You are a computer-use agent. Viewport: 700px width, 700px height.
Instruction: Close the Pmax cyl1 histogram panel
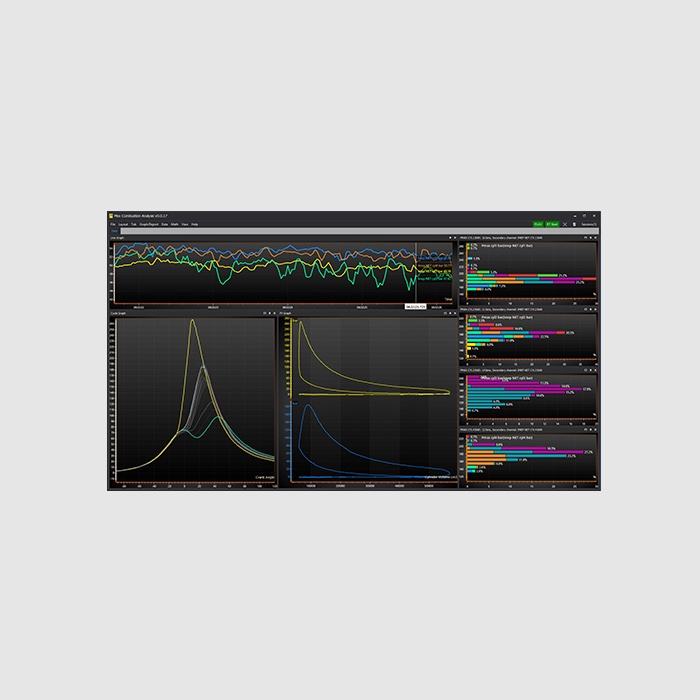pyautogui.click(x=596, y=238)
